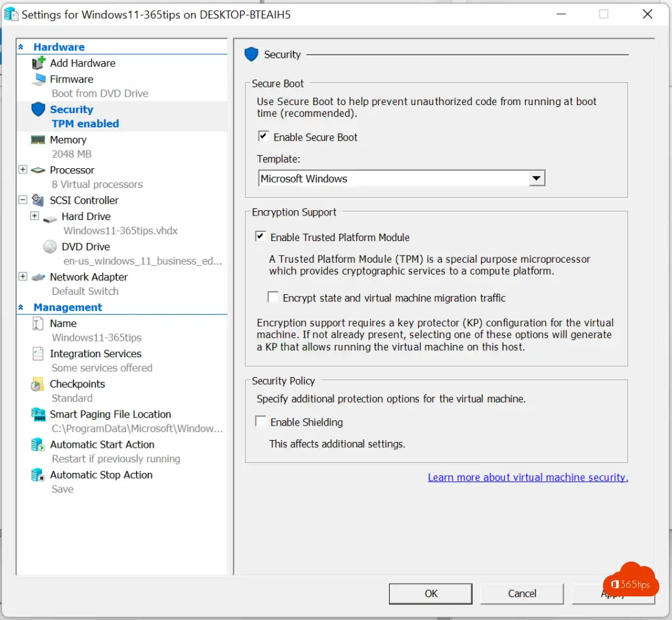The image size is (672, 620).
Task: Toggle Enable Trusted Platform Module checkbox
Action: coord(261,236)
